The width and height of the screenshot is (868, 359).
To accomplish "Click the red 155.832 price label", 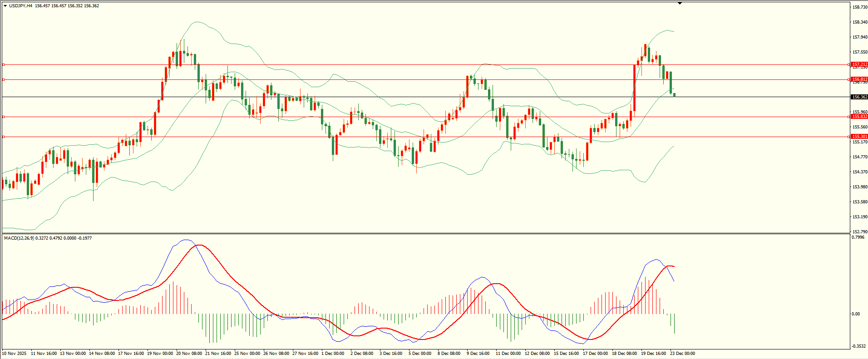I will [859, 117].
